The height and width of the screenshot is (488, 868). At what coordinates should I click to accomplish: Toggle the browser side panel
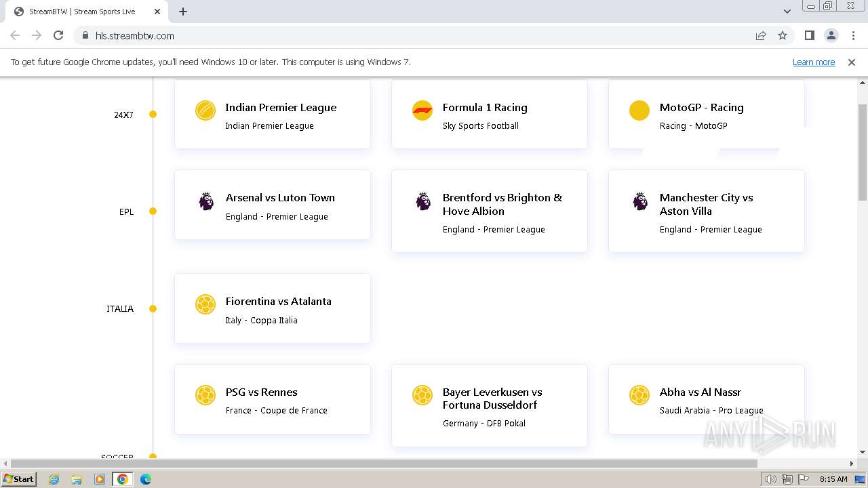[x=809, y=36]
